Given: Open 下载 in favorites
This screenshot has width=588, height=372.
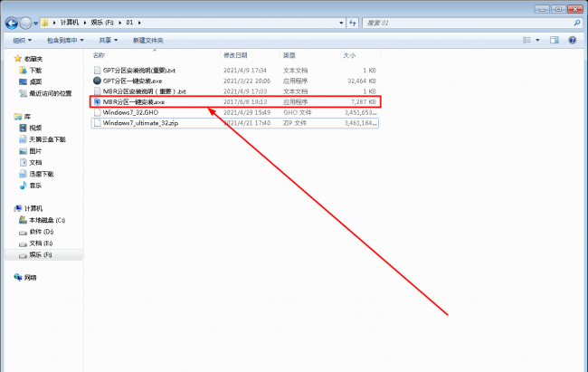Looking at the screenshot, I should coord(35,71).
